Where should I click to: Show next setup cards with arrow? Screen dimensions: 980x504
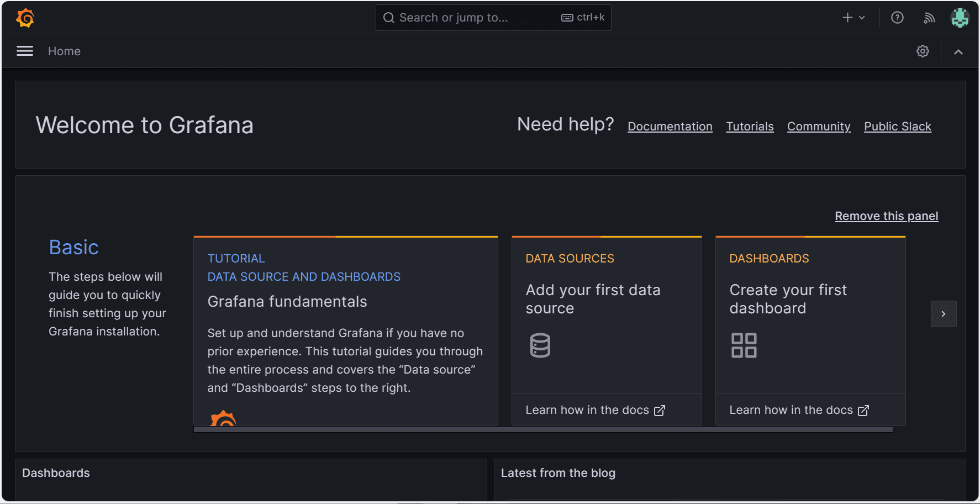(x=943, y=314)
